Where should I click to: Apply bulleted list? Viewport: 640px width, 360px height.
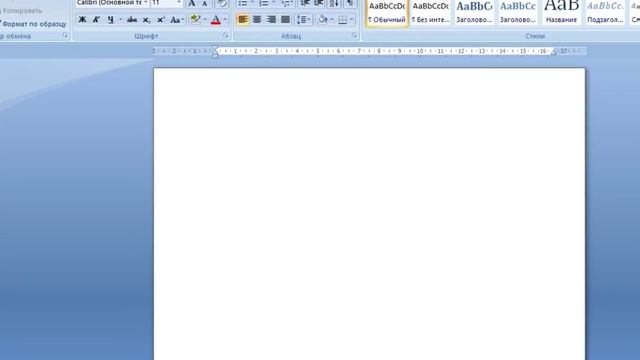(243, 4)
